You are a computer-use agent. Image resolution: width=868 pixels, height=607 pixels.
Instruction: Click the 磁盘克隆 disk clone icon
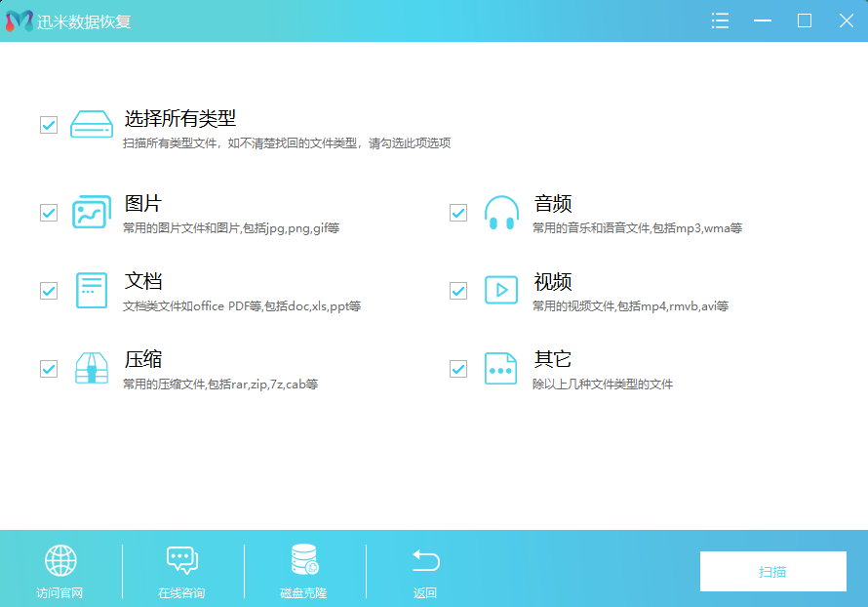pos(303,560)
